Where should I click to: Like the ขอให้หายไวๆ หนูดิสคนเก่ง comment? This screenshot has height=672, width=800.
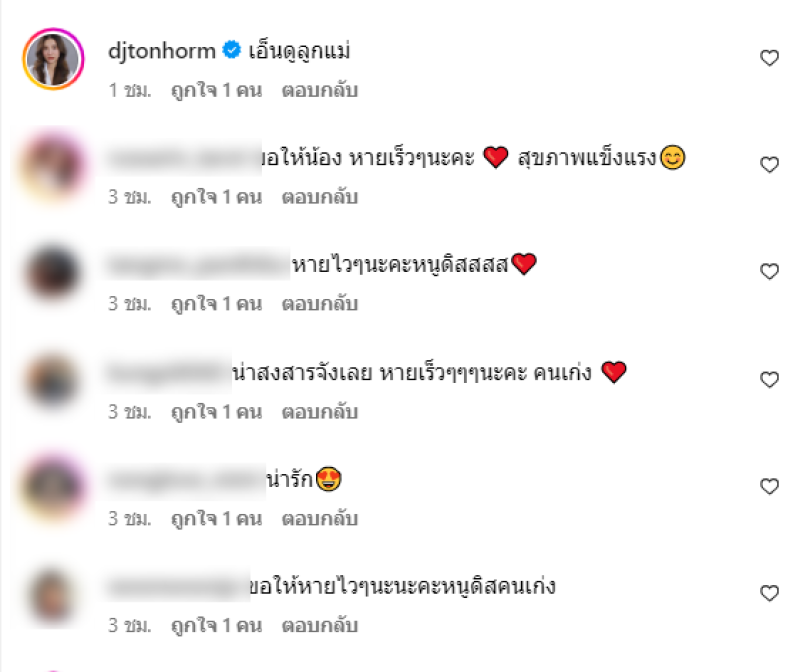(x=769, y=593)
